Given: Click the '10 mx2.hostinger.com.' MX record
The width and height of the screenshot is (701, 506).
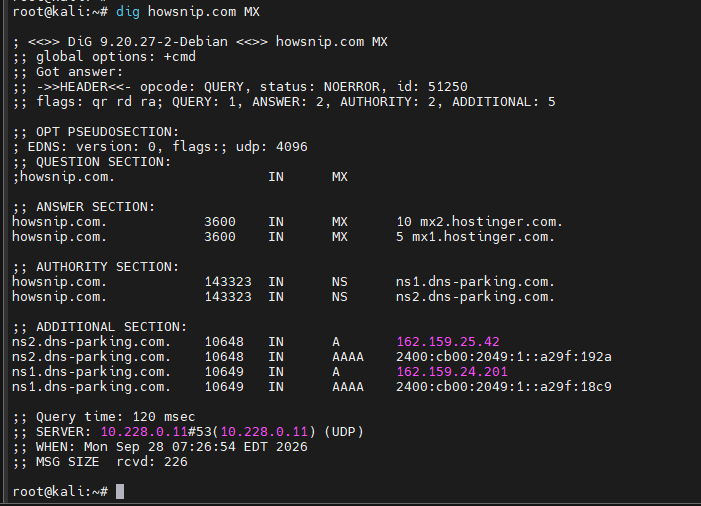Looking at the screenshot, I should tap(479, 222).
